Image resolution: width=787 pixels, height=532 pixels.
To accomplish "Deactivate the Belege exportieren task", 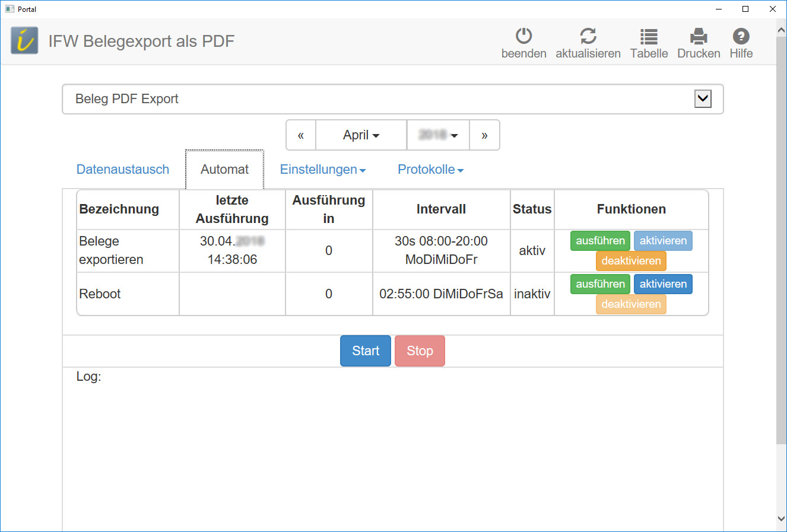I will (631, 261).
